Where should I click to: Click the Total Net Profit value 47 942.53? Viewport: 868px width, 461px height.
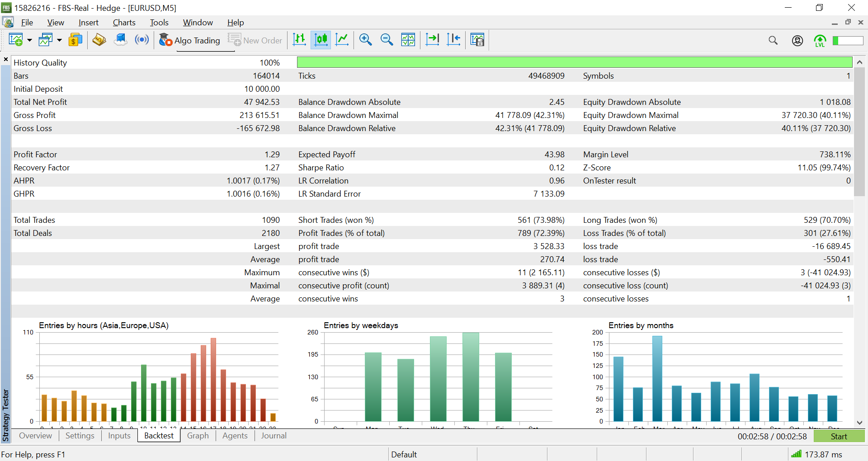(x=262, y=102)
